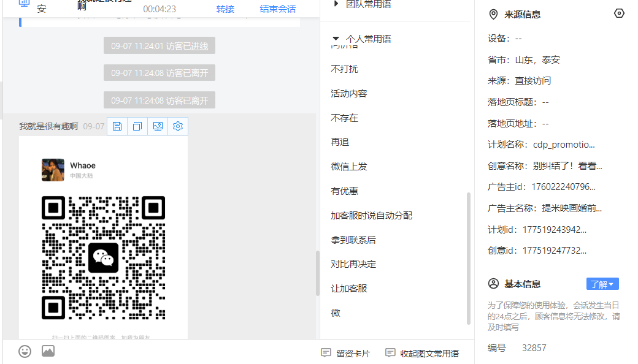This screenshot has height=364, width=638.
Task: Select the quick phrase 让加客服
Action: [348, 289]
